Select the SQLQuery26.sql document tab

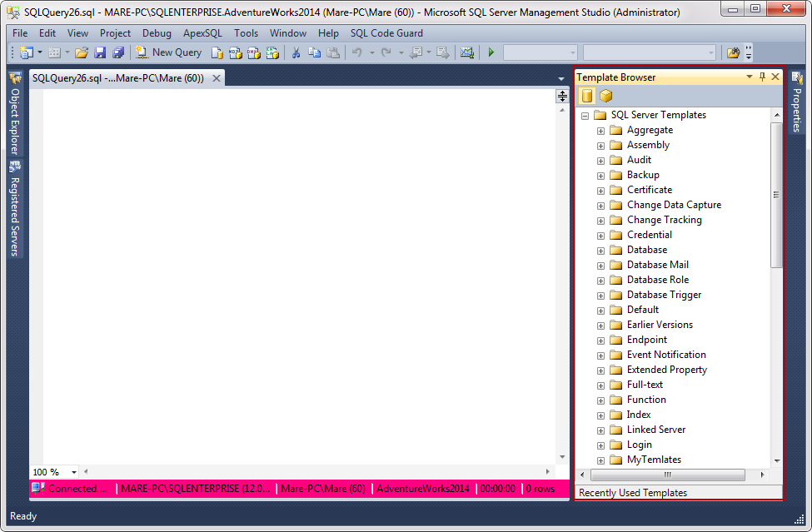(x=118, y=78)
